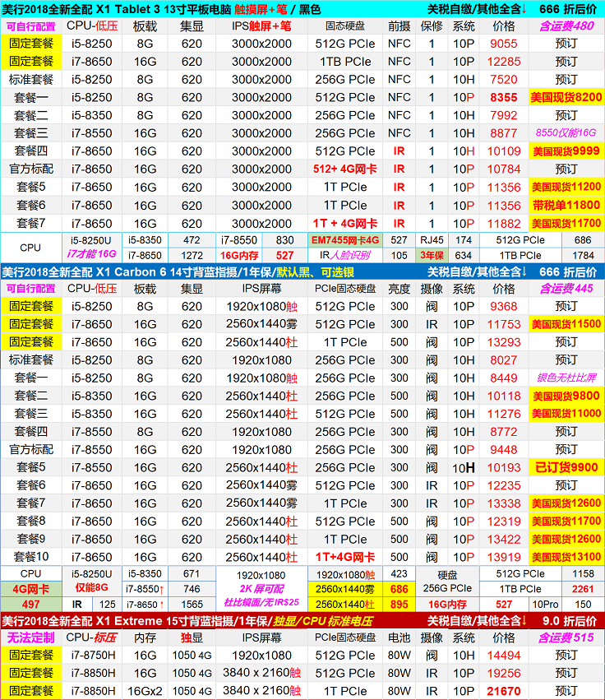The width and height of the screenshot is (605, 700).
Task: Click the 美国现货11000 cell
Action: (566, 414)
